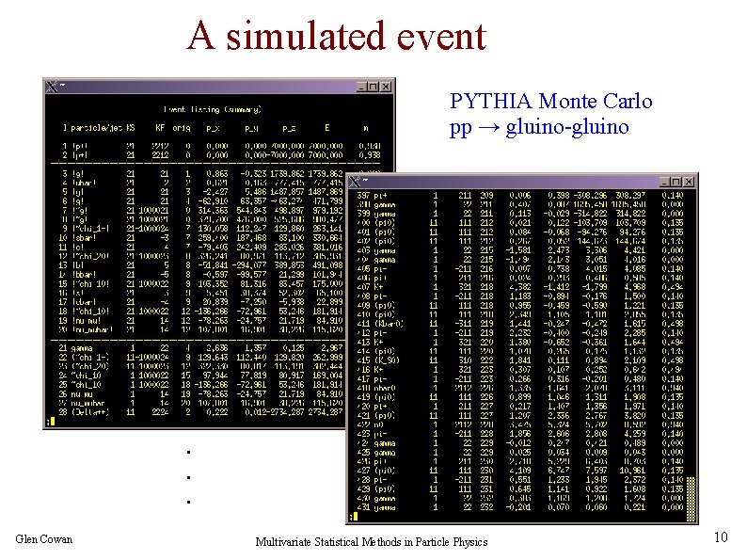
Task: Close the right particle list terminal window
Action: [x=689, y=182]
